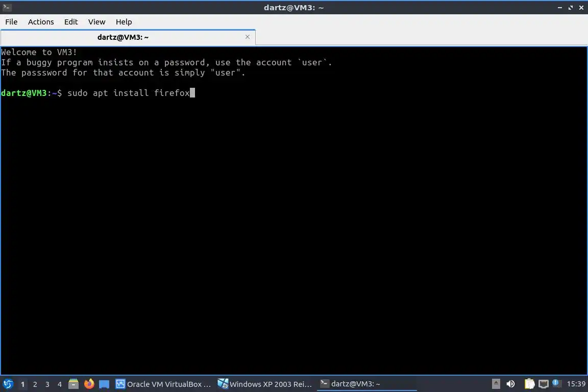Open the Help menu

click(124, 22)
